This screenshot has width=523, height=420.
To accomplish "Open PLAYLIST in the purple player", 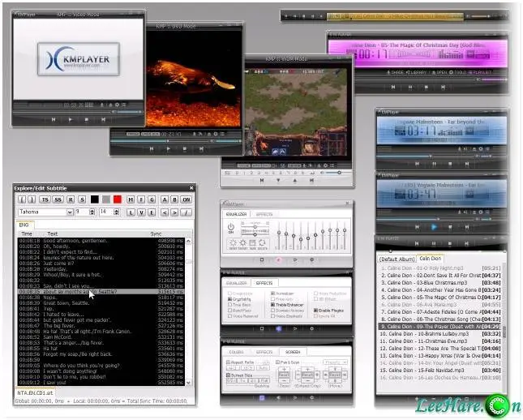I will pos(479,72).
